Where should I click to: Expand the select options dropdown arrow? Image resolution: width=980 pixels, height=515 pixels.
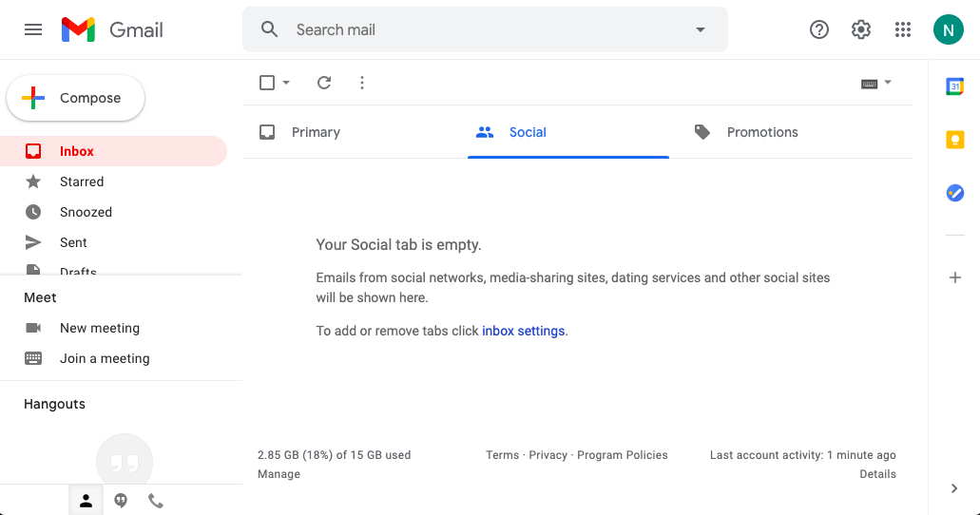286,83
